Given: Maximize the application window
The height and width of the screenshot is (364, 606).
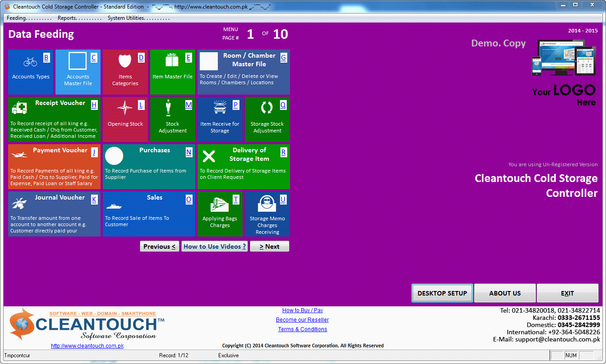Looking at the screenshot, I should point(575,5).
